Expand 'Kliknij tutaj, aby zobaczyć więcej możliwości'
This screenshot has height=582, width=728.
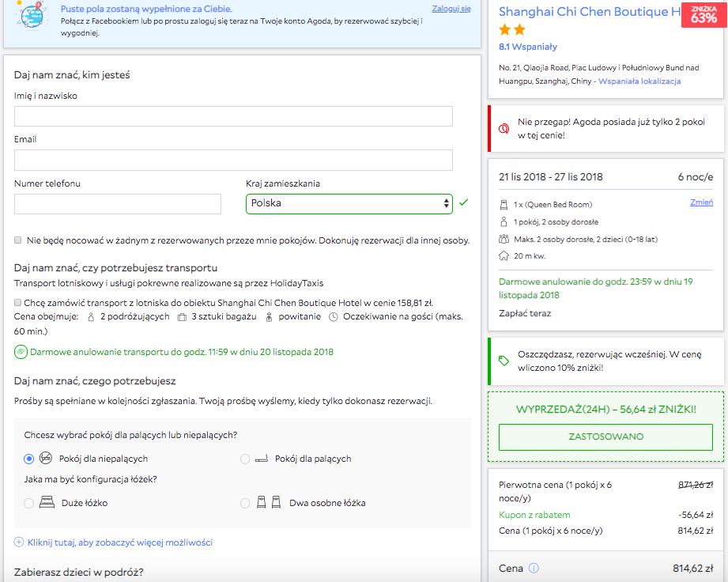click(120, 542)
